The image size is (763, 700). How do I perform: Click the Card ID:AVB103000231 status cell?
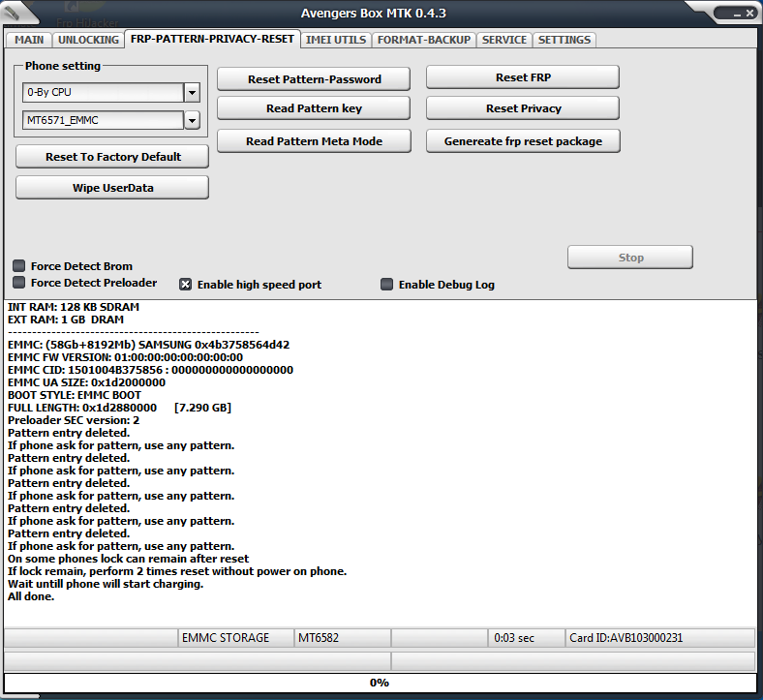click(660, 638)
